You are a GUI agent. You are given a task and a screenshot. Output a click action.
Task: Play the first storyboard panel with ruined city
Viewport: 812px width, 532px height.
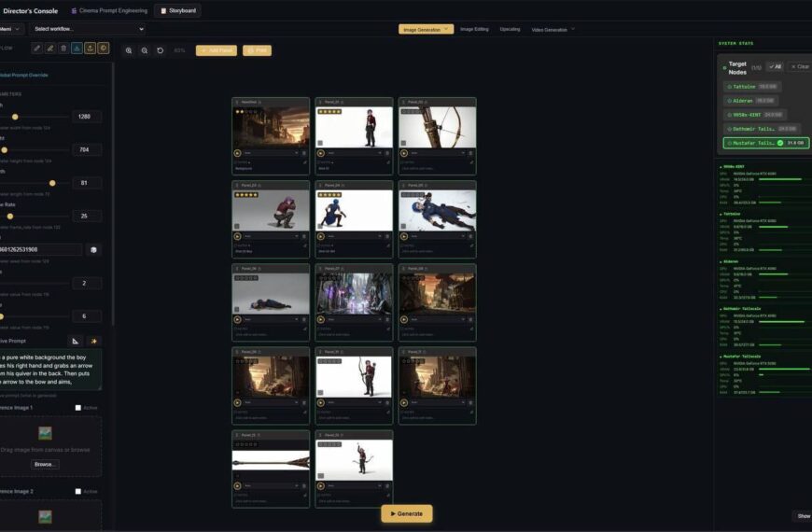[237, 152]
